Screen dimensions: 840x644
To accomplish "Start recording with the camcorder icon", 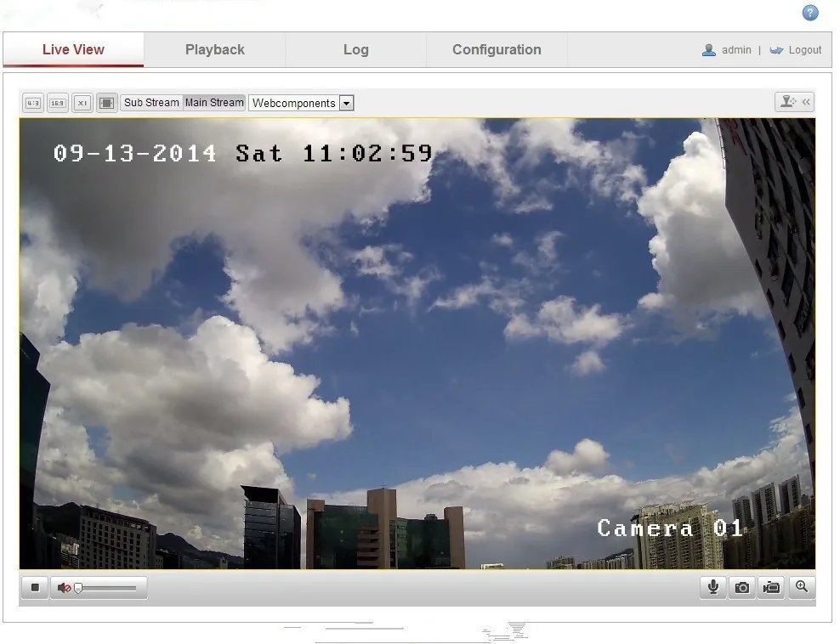I will coord(771,587).
